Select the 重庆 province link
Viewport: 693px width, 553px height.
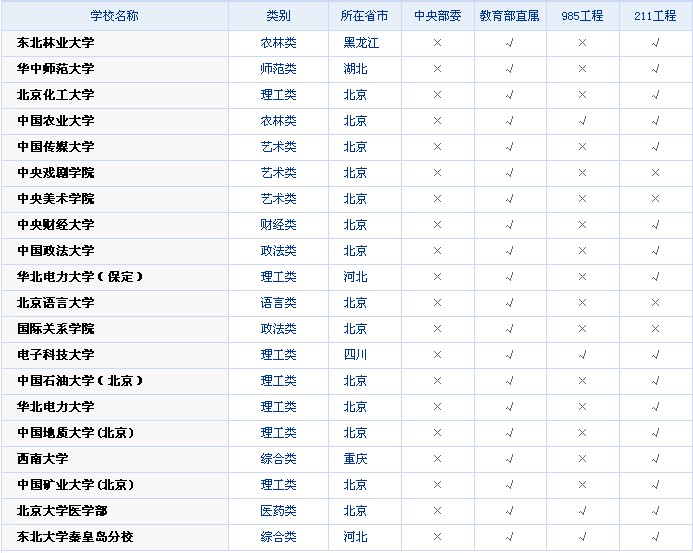tap(355, 459)
